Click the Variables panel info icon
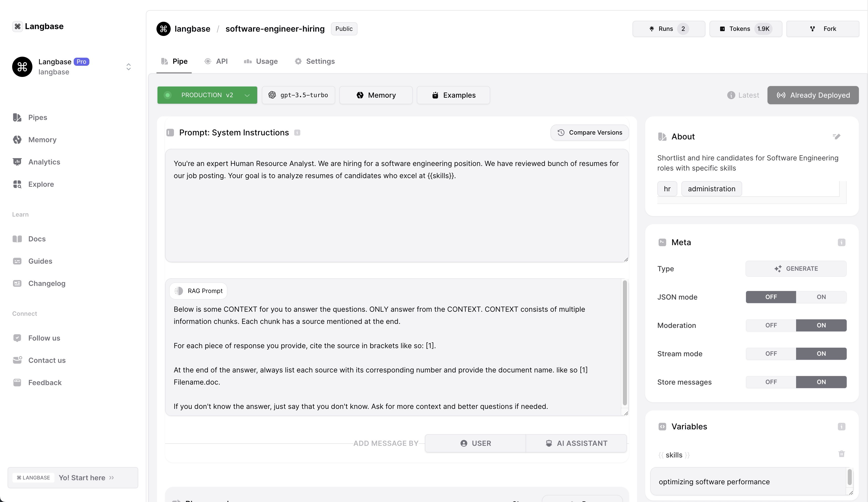This screenshot has height=502, width=868. click(841, 427)
